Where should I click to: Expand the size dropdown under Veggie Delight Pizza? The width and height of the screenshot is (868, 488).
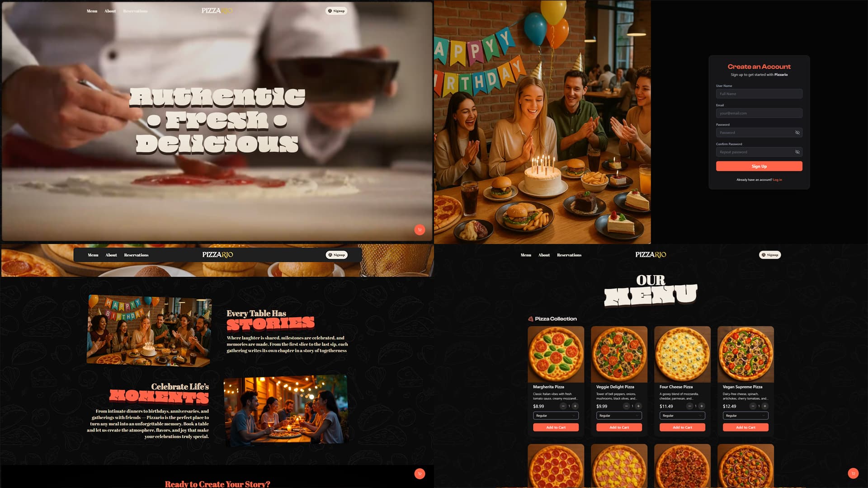pyautogui.click(x=619, y=416)
